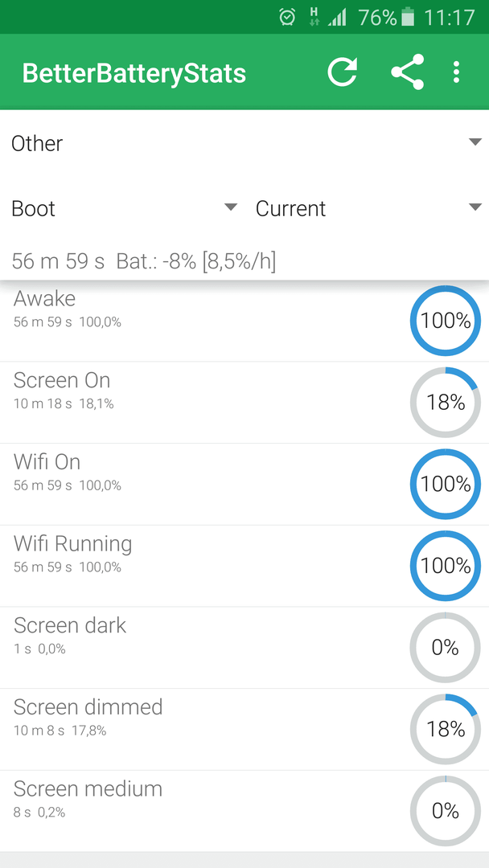Expand the Other stat type dropdown
Image resolution: width=489 pixels, height=868 pixels.
click(x=244, y=143)
